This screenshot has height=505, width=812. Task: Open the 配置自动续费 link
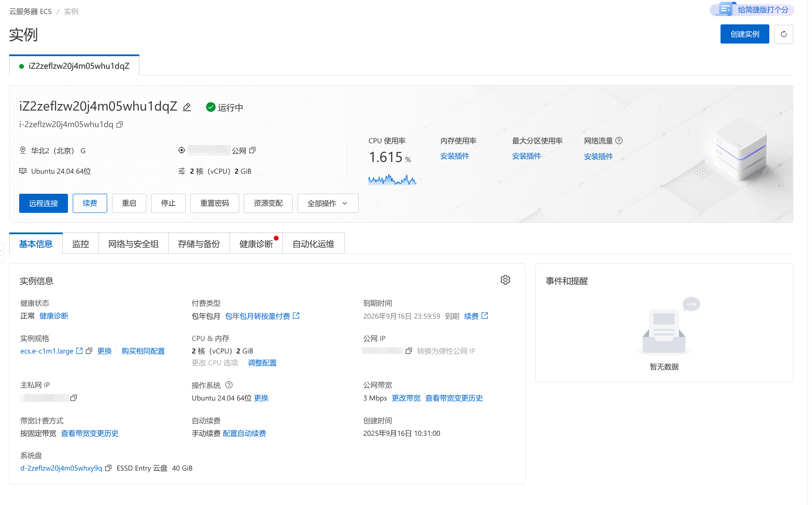point(244,433)
